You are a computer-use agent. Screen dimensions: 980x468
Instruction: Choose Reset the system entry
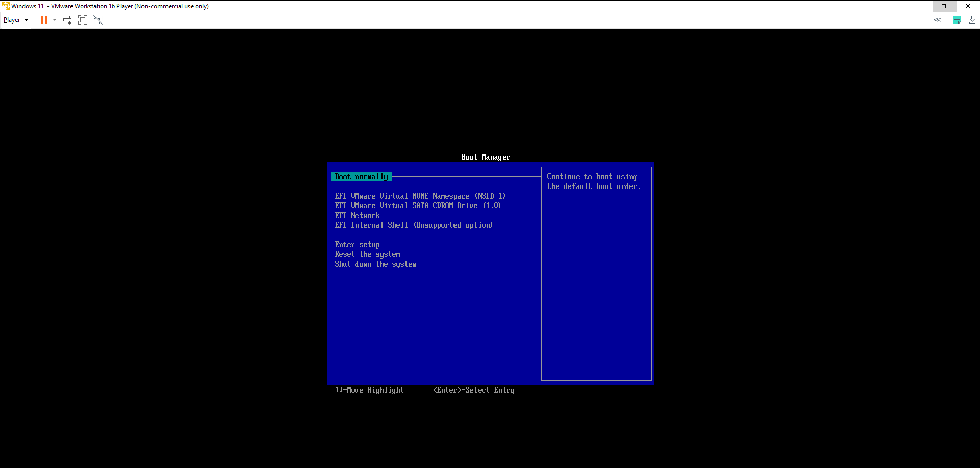click(367, 254)
